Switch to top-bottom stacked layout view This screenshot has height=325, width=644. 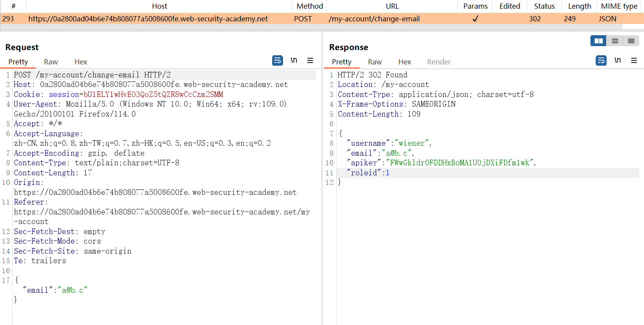point(615,41)
